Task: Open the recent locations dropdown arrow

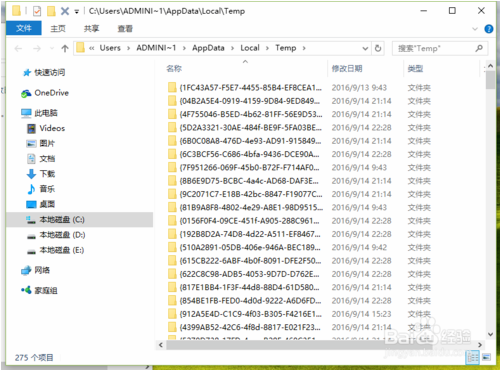Action: 52,49
